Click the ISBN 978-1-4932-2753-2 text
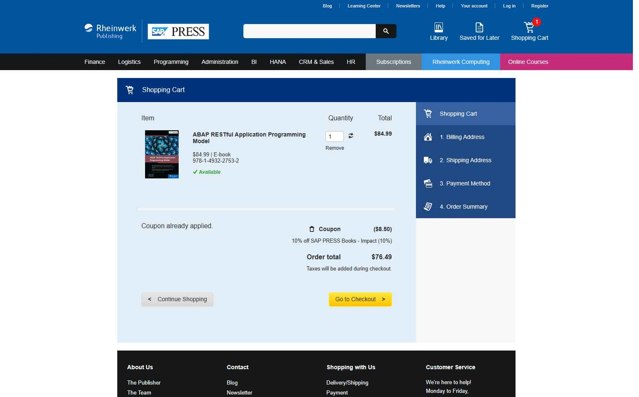The height and width of the screenshot is (397, 639). click(x=216, y=161)
